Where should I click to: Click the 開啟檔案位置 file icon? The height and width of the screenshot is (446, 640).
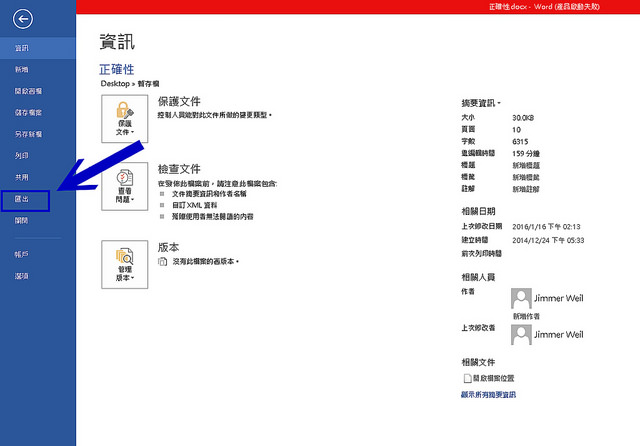467,379
